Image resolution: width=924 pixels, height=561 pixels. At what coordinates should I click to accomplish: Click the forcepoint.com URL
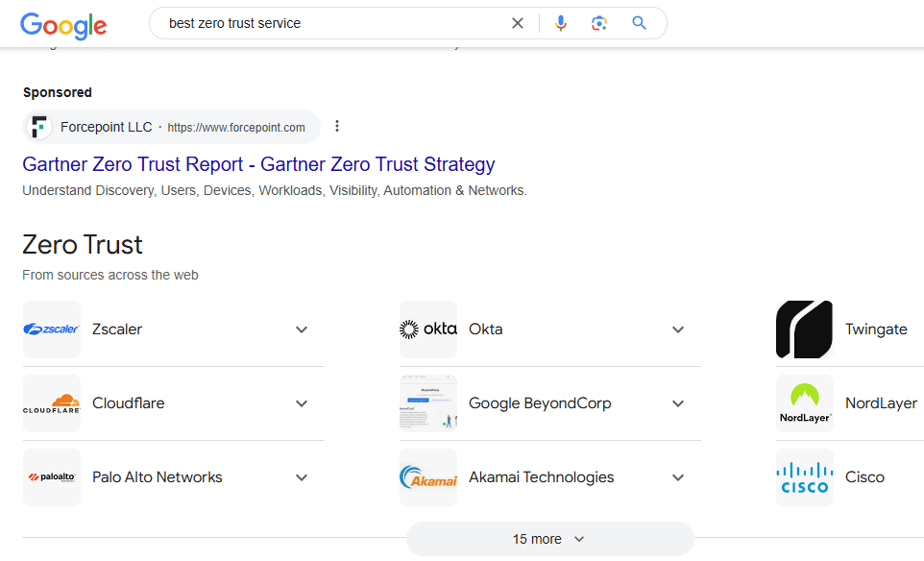tap(236, 127)
